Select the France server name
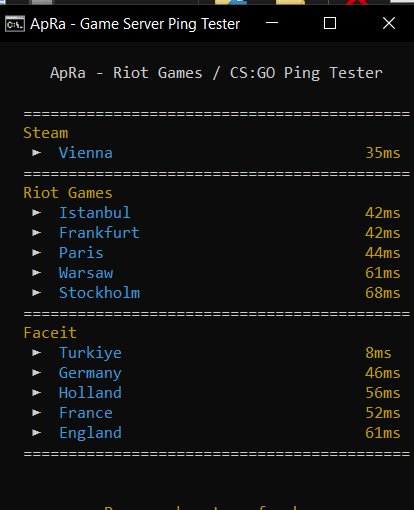The height and width of the screenshot is (510, 414). coord(86,413)
